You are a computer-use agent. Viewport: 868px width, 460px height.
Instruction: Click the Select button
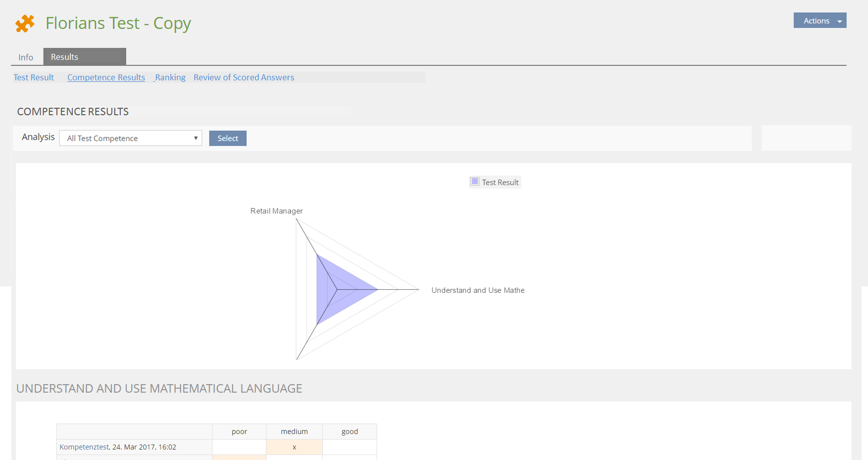227,138
